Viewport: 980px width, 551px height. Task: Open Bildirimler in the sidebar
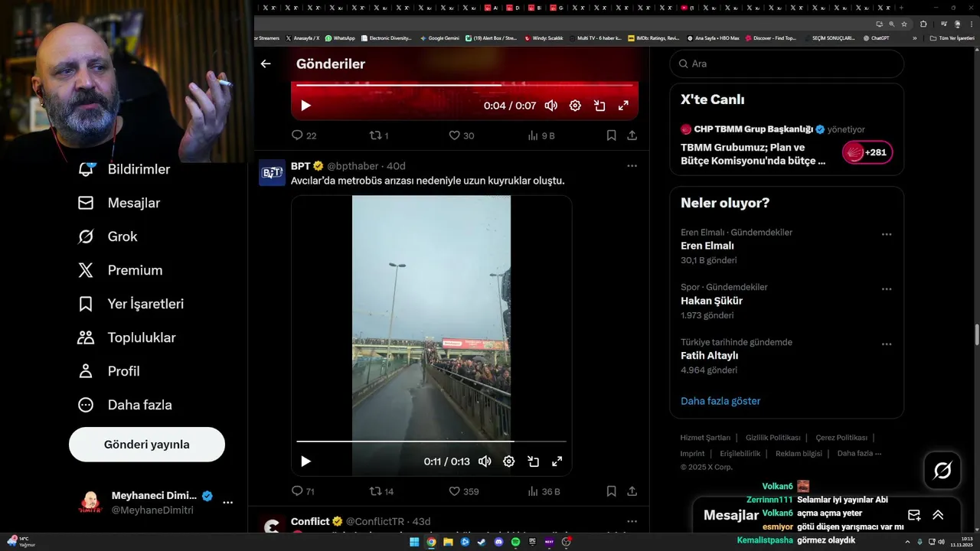tap(125, 169)
